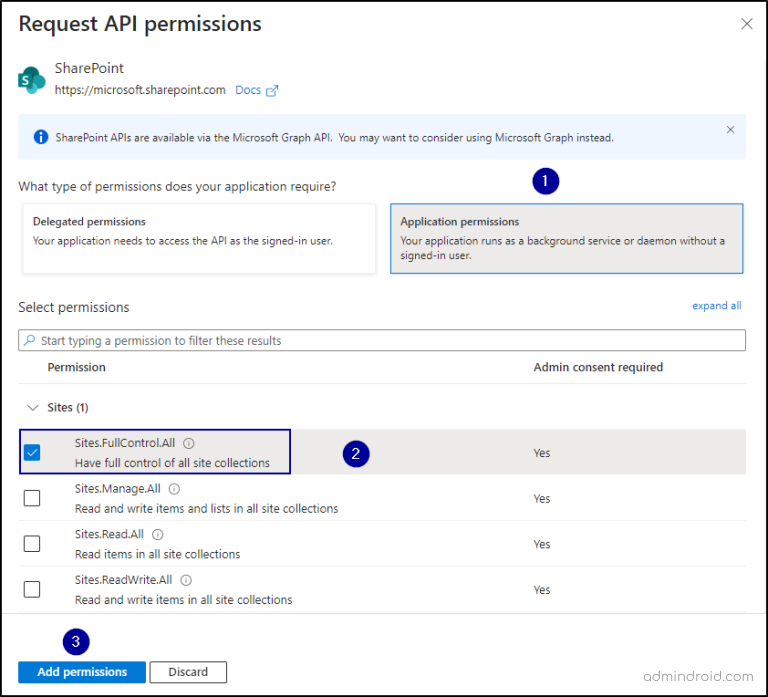This screenshot has width=768, height=697.
Task: Click 'Read and write items in all site collections' text
Action: (183, 600)
